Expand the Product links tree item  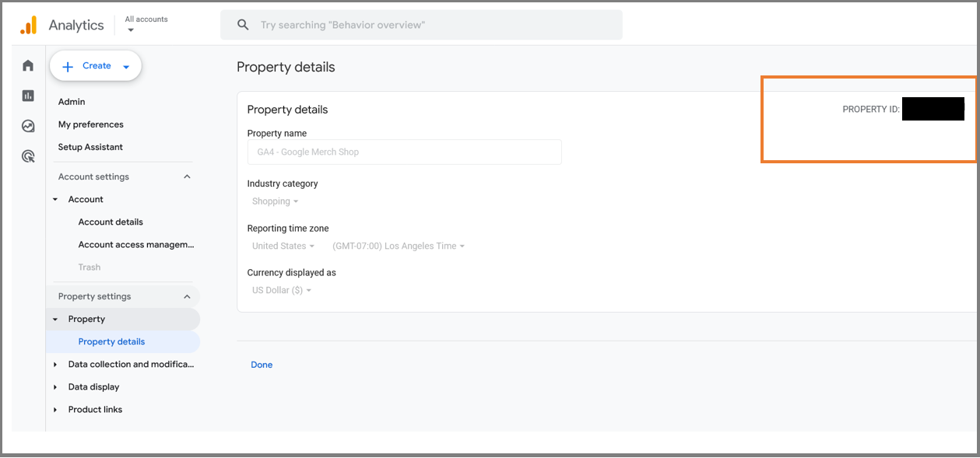pos(55,409)
